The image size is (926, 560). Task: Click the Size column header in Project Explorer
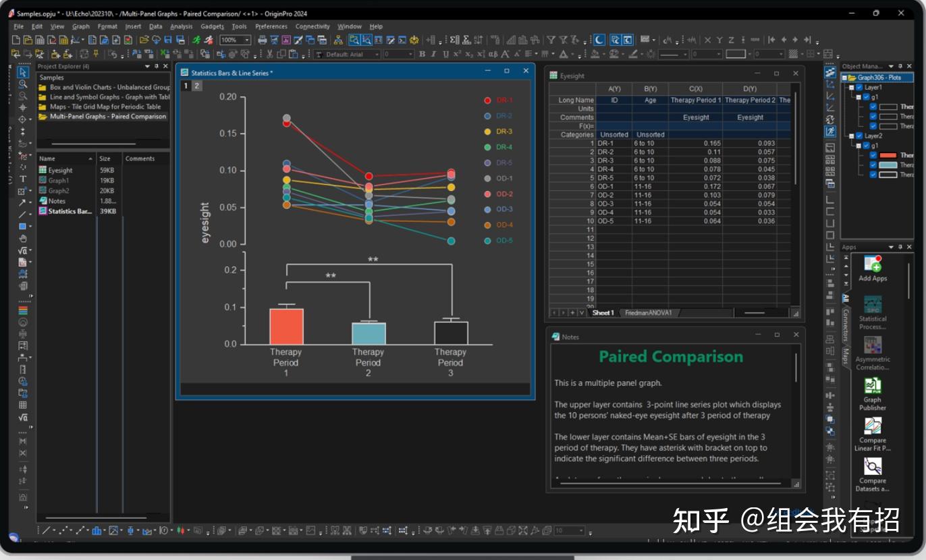(109, 159)
